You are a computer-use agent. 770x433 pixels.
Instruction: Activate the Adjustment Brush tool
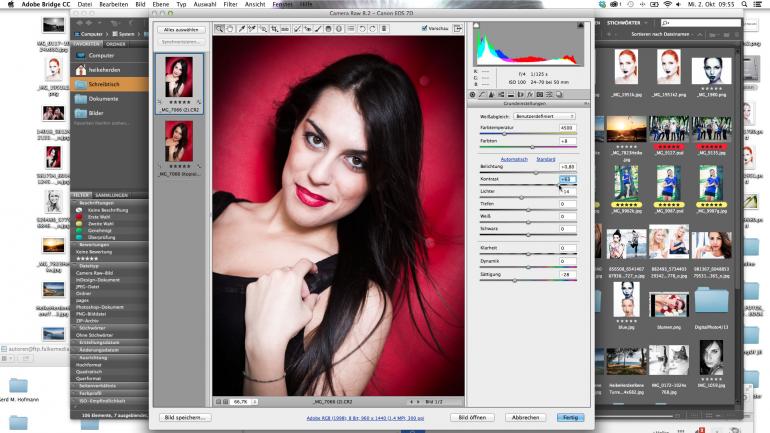[x=318, y=29]
